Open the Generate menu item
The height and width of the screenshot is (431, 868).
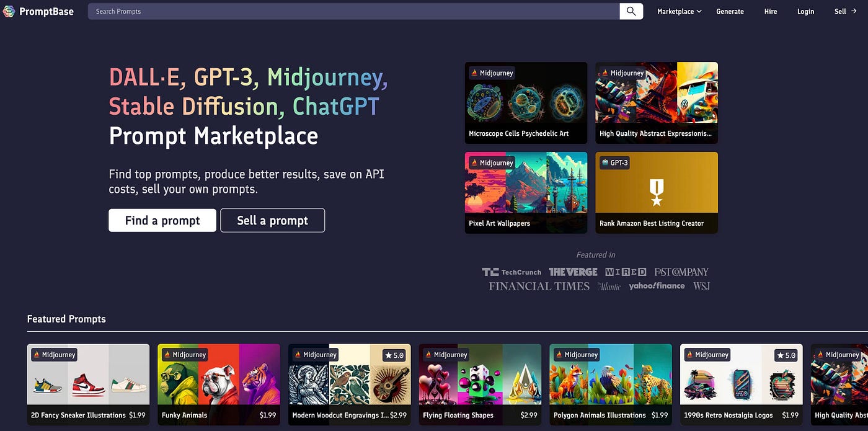(x=730, y=11)
